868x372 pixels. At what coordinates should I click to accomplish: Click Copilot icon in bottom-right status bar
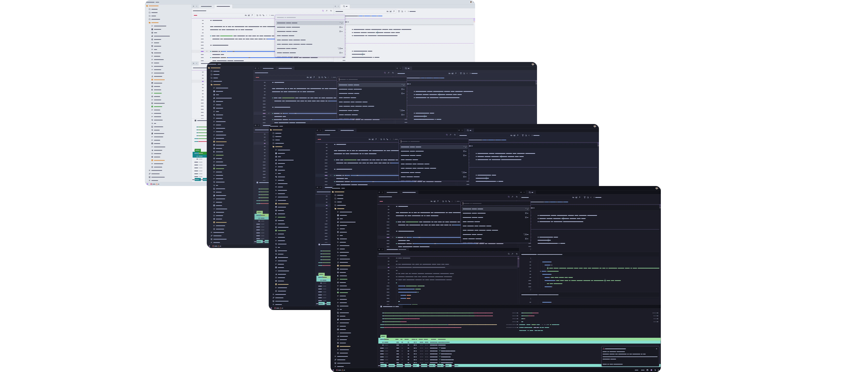coord(647,370)
